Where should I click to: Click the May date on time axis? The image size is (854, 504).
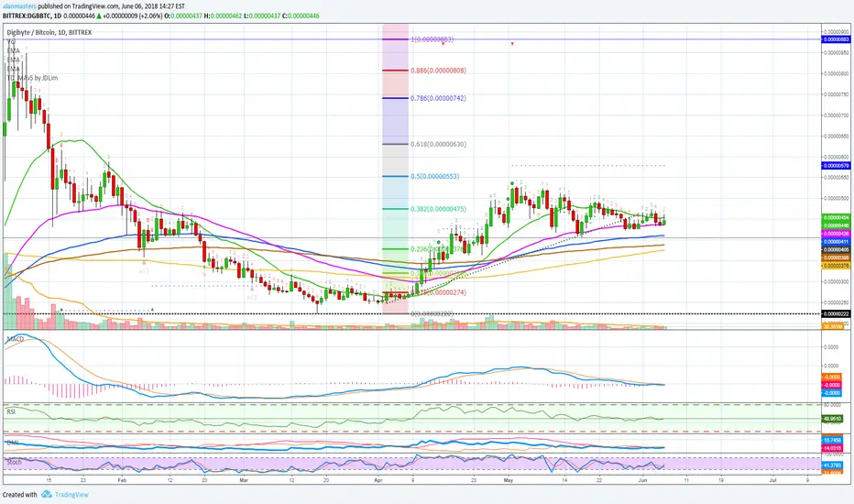point(509,480)
